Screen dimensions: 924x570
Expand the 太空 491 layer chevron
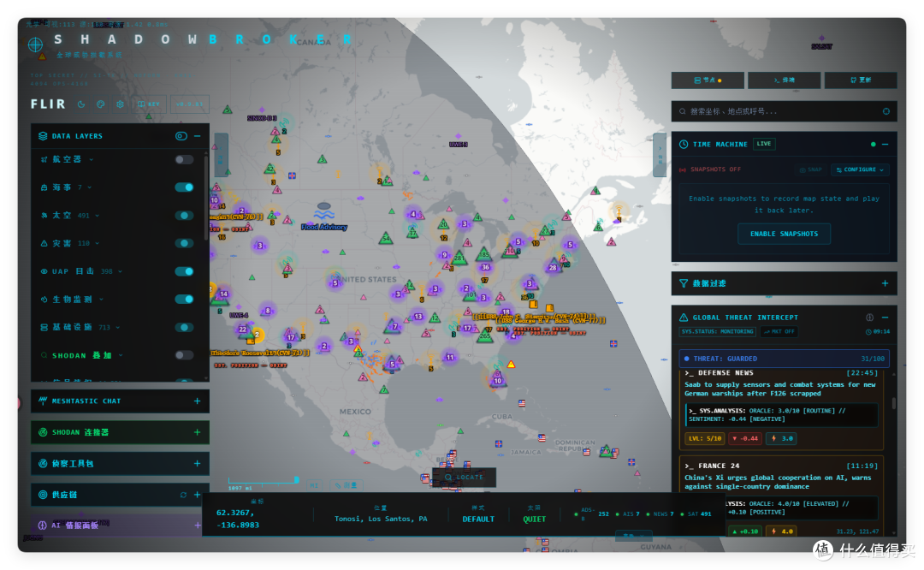(98, 216)
